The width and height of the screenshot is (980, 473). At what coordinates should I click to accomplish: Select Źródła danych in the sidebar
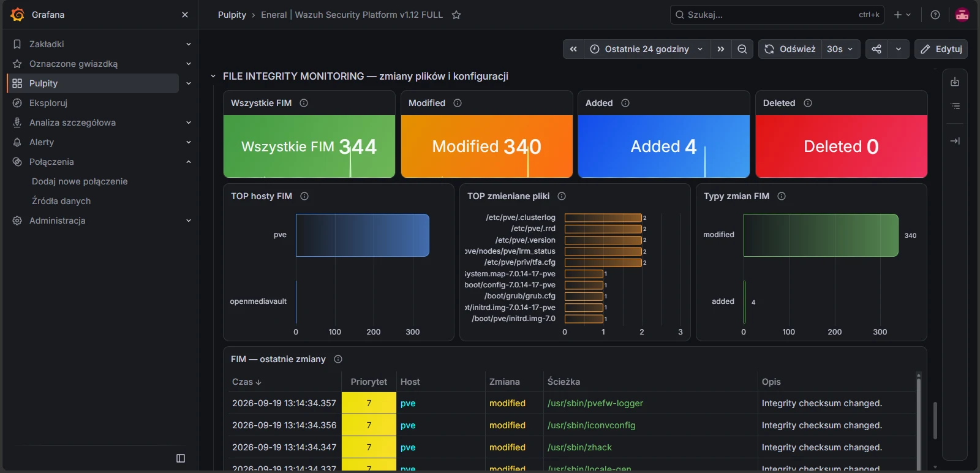point(61,201)
